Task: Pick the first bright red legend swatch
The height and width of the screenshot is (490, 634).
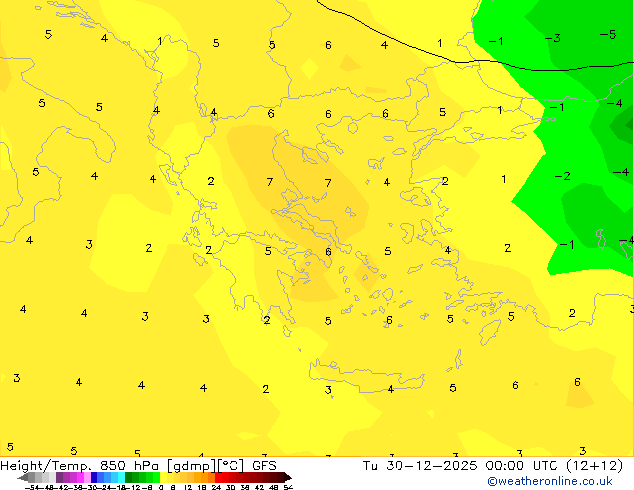Action: (x=218, y=477)
